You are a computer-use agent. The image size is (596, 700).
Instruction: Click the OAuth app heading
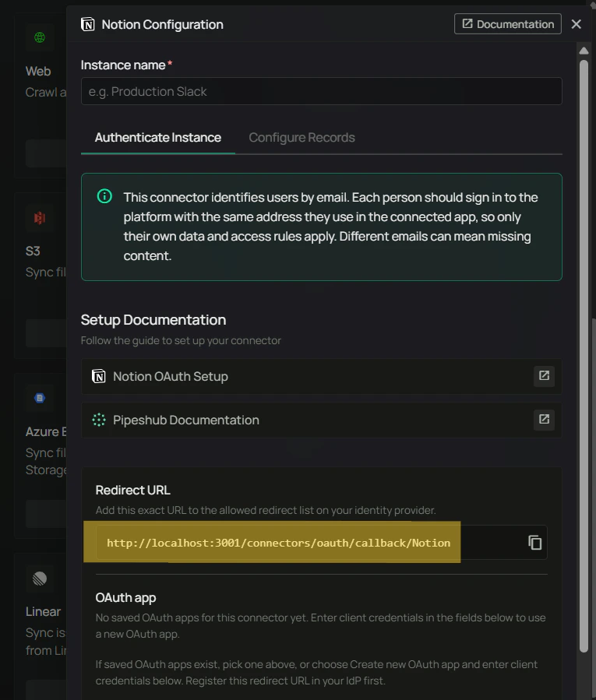(x=125, y=598)
